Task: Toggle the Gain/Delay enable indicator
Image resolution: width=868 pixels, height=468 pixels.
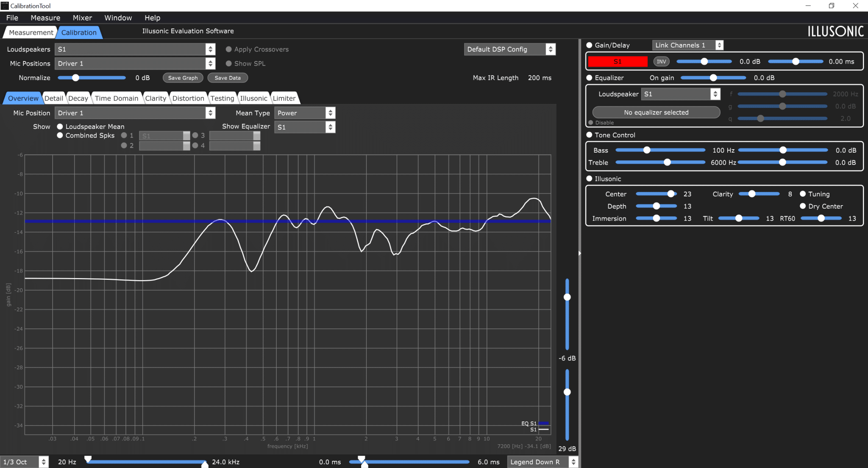Action: (589, 45)
